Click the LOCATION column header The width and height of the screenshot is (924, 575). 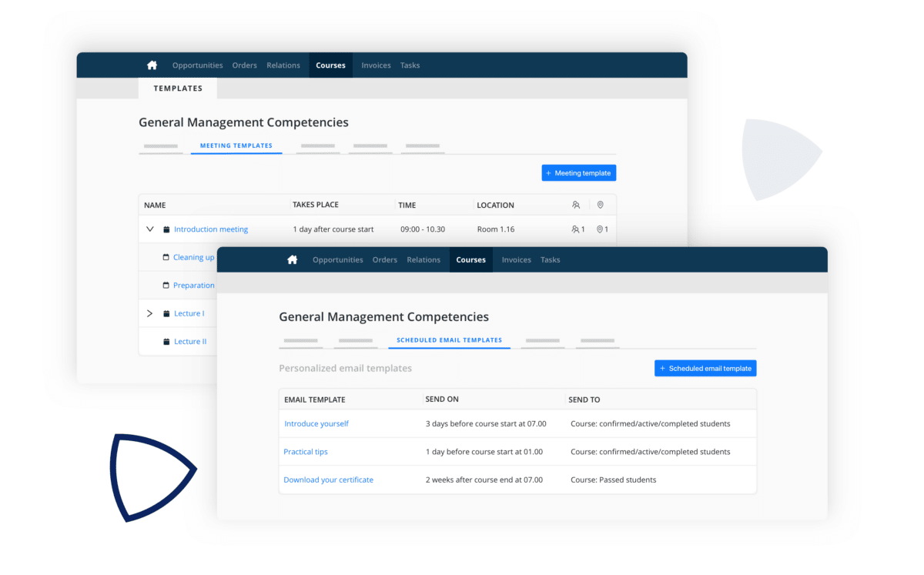coord(496,206)
